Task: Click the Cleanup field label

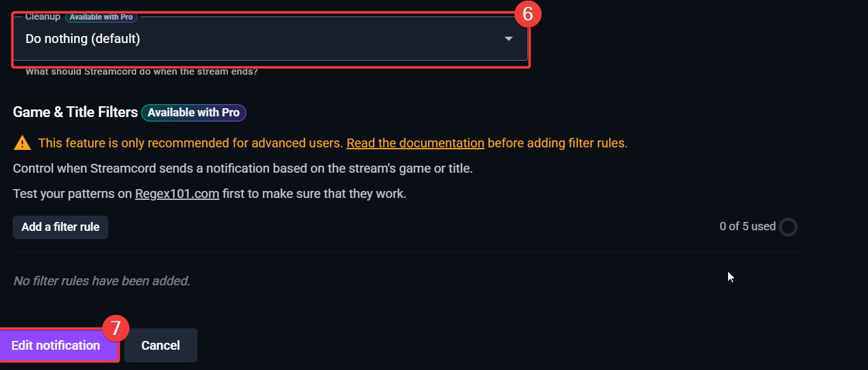Action: [42, 16]
